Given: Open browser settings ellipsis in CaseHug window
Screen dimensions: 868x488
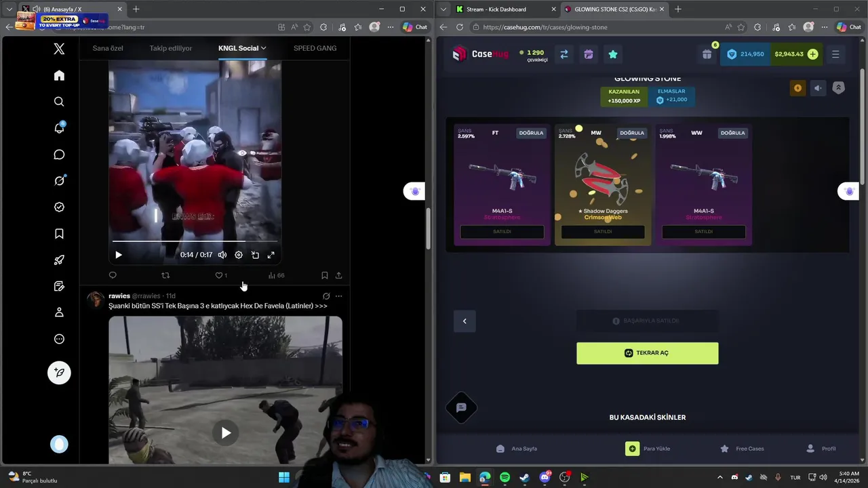Looking at the screenshot, I should point(824,27).
